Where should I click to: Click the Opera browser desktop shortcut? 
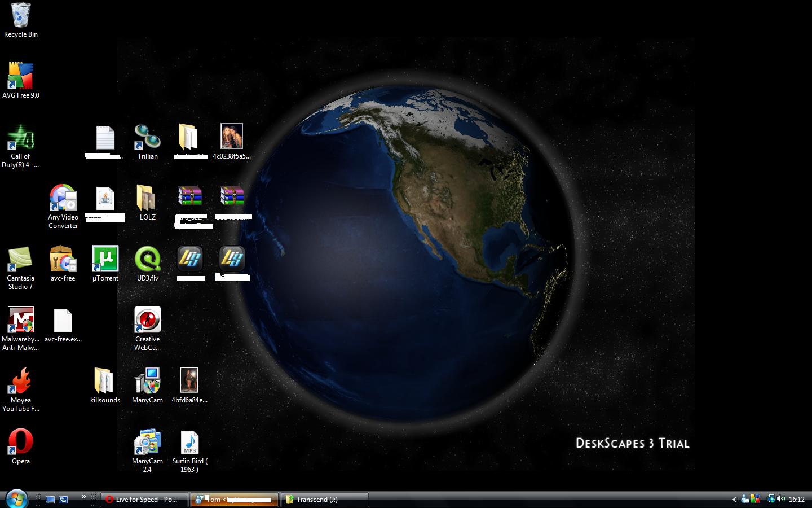(x=21, y=442)
